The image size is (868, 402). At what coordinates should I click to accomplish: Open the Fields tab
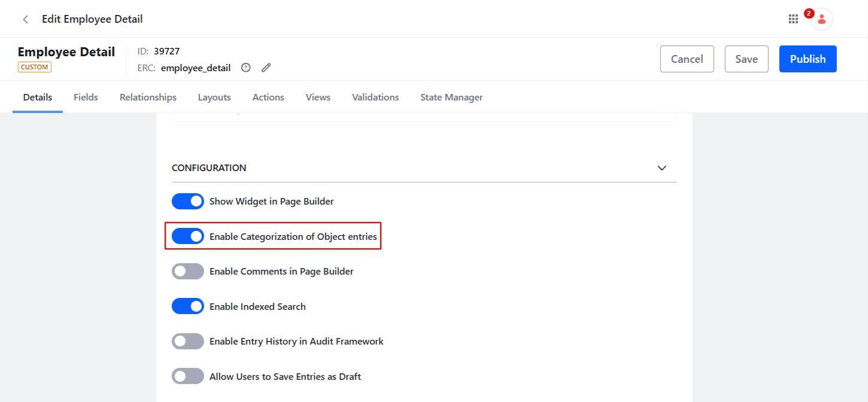point(86,97)
